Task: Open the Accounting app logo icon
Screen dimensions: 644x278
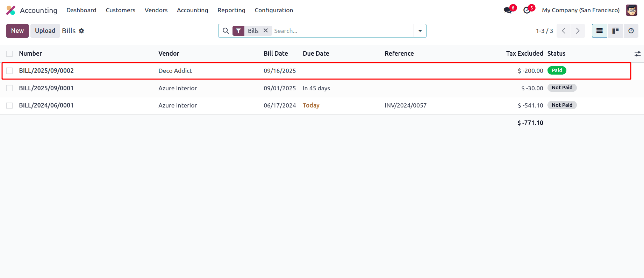Action: (11, 10)
